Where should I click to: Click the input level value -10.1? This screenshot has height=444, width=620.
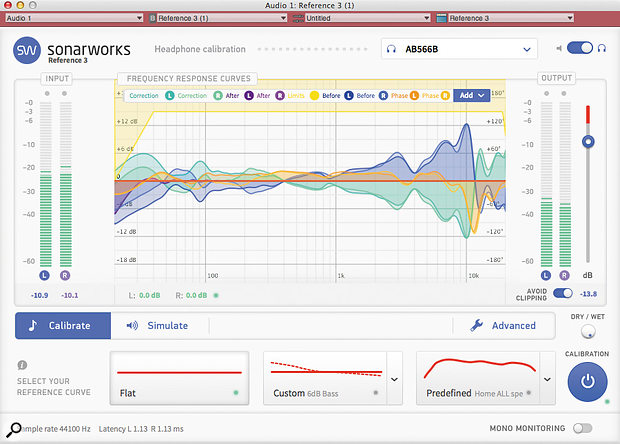click(70, 295)
